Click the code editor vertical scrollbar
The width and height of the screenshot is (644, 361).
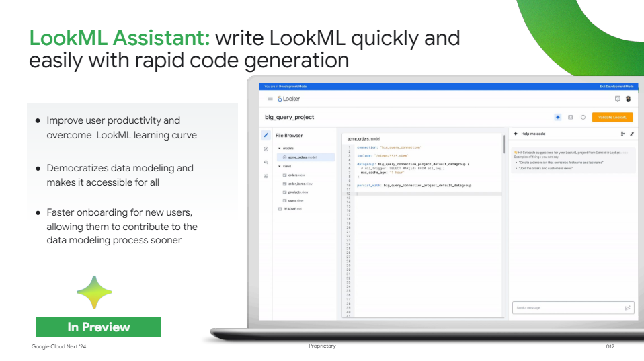[x=504, y=145]
